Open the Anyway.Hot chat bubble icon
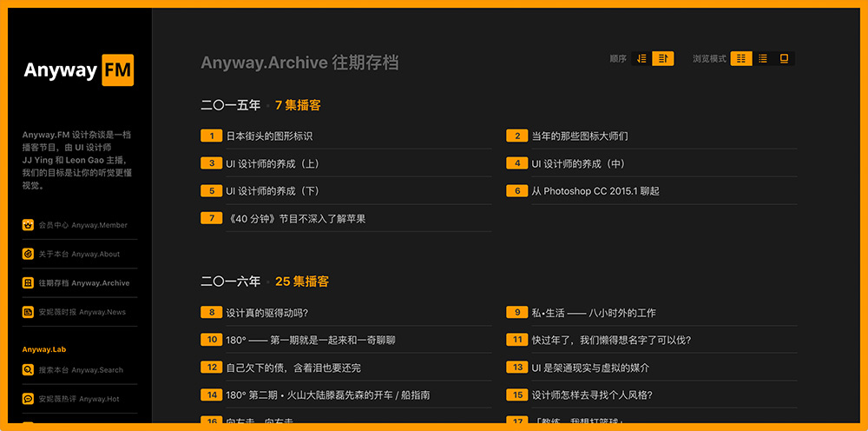This screenshot has height=431, width=868. pyautogui.click(x=29, y=399)
